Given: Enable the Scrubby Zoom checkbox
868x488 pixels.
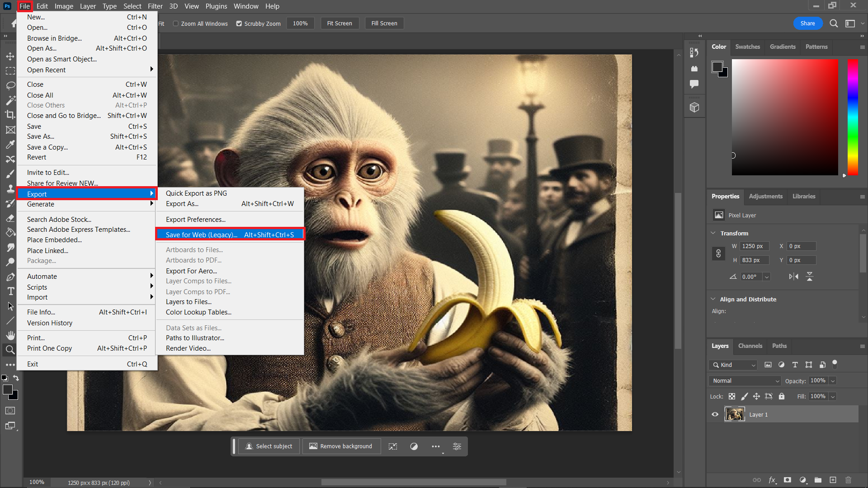Looking at the screenshot, I should tap(239, 23).
